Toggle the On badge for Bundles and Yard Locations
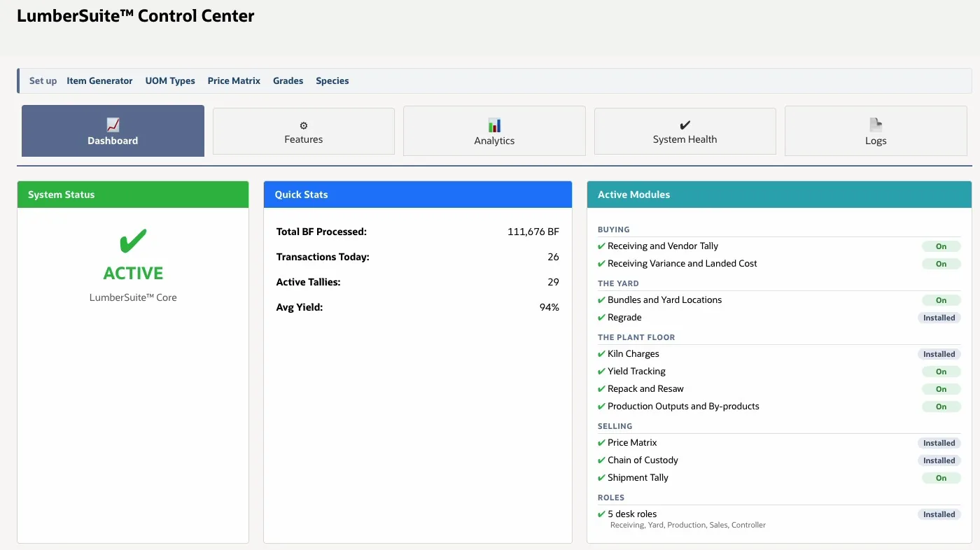The height and width of the screenshot is (550, 980). pyautogui.click(x=941, y=300)
